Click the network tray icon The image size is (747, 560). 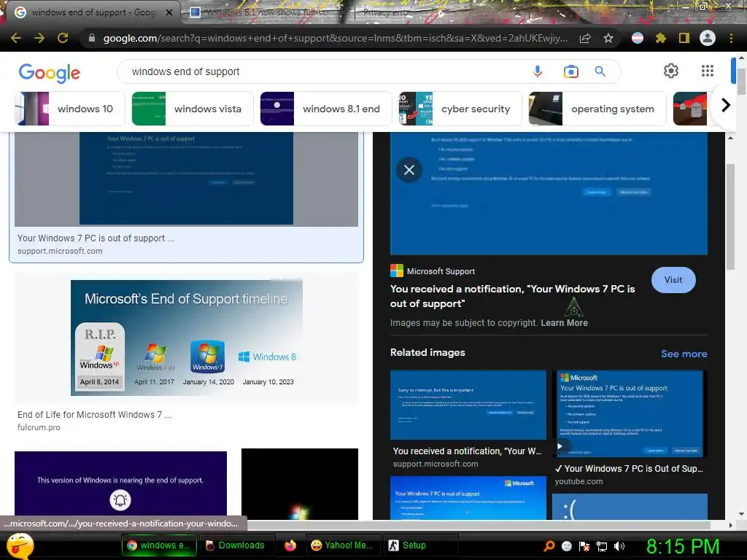pyautogui.click(x=602, y=546)
